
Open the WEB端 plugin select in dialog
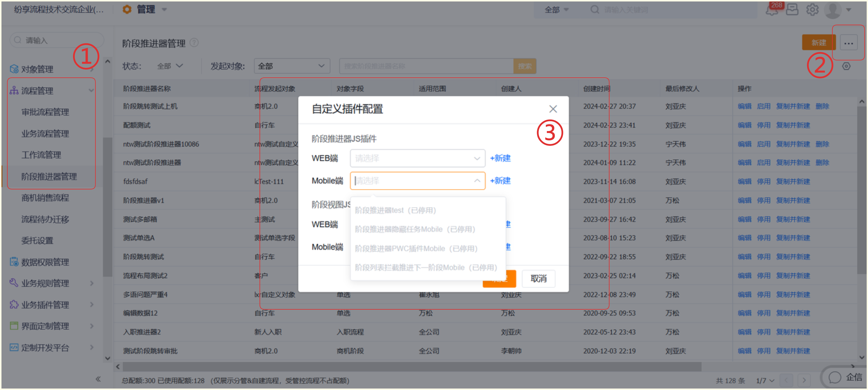click(417, 158)
